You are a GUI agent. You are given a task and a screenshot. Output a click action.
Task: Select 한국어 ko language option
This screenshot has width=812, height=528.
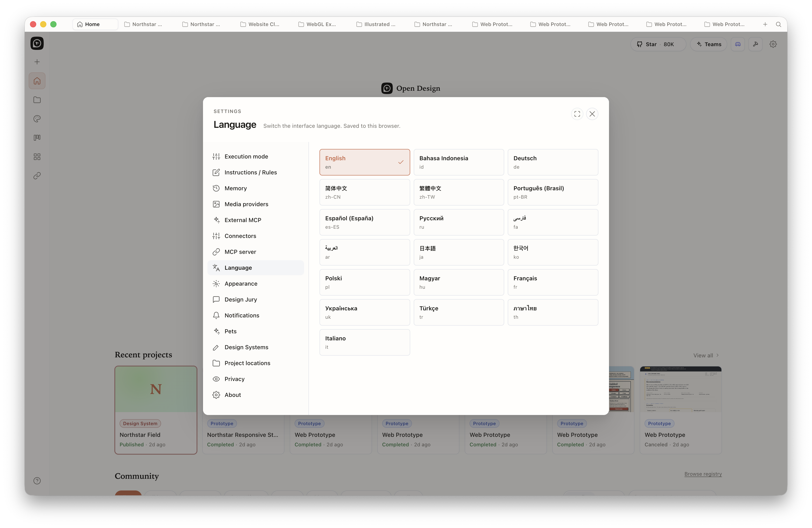[x=553, y=252]
